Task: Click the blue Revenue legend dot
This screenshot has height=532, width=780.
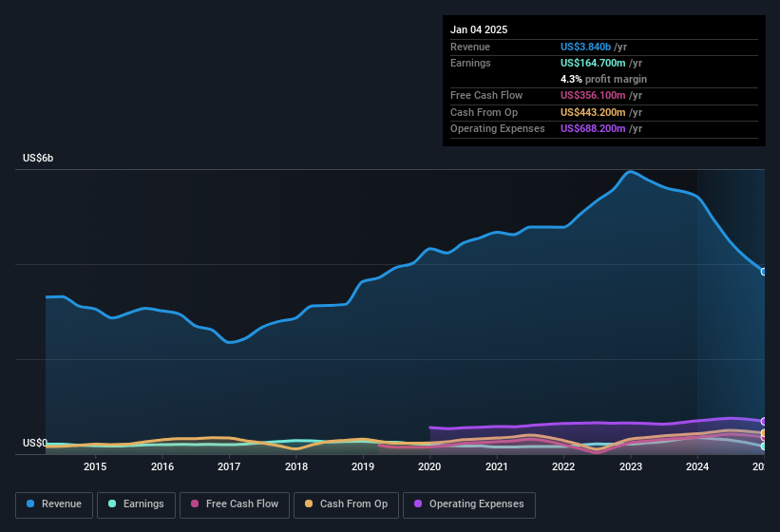Action: pos(30,503)
